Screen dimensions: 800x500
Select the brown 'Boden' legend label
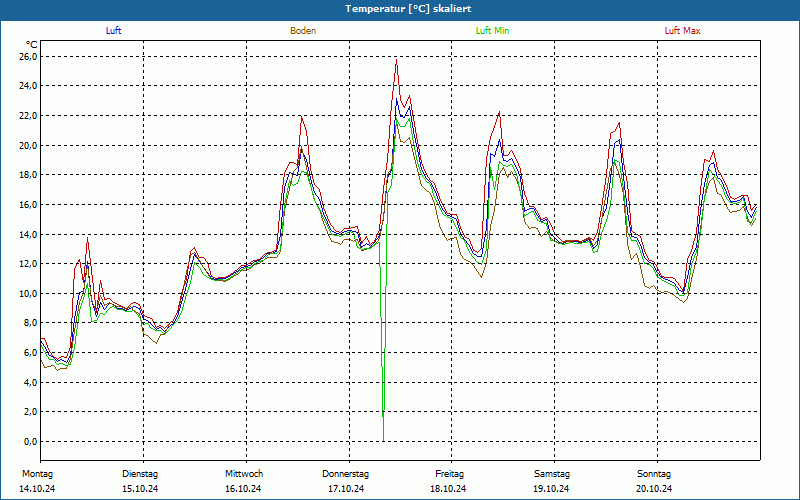tap(303, 31)
